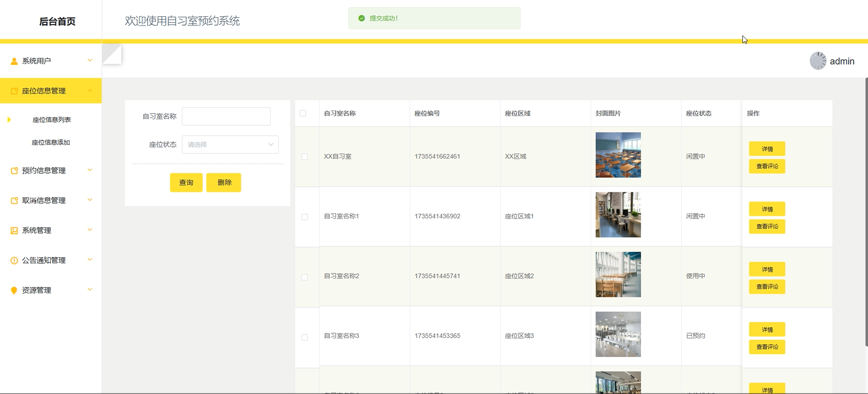Click the 自习室名称 input field
This screenshot has height=394, width=868.
coord(226,116)
